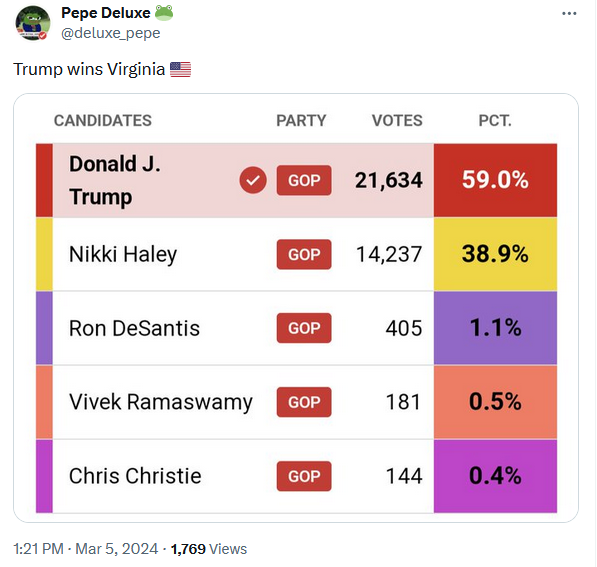Open the @deluxe_pepe handle link

111,34
